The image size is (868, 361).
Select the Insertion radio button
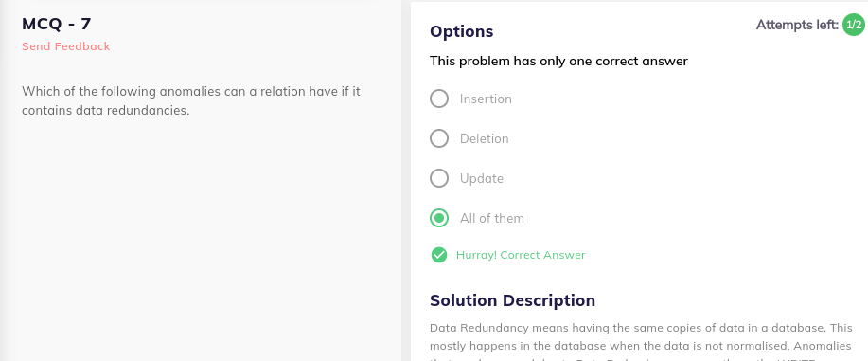(x=439, y=99)
